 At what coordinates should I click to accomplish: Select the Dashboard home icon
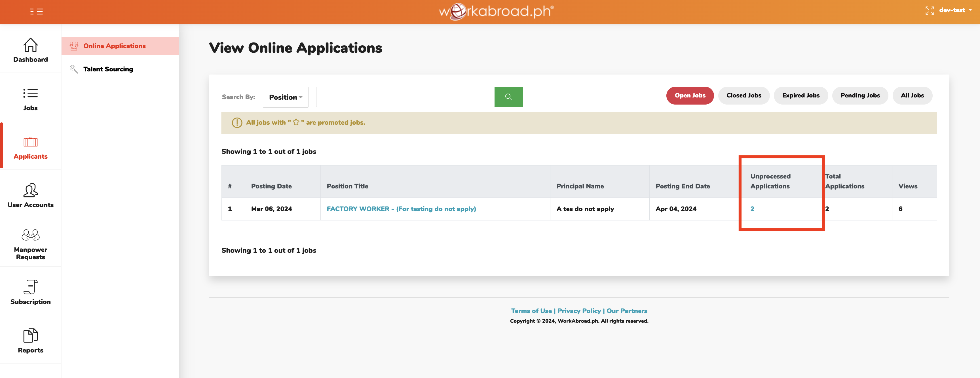30,46
